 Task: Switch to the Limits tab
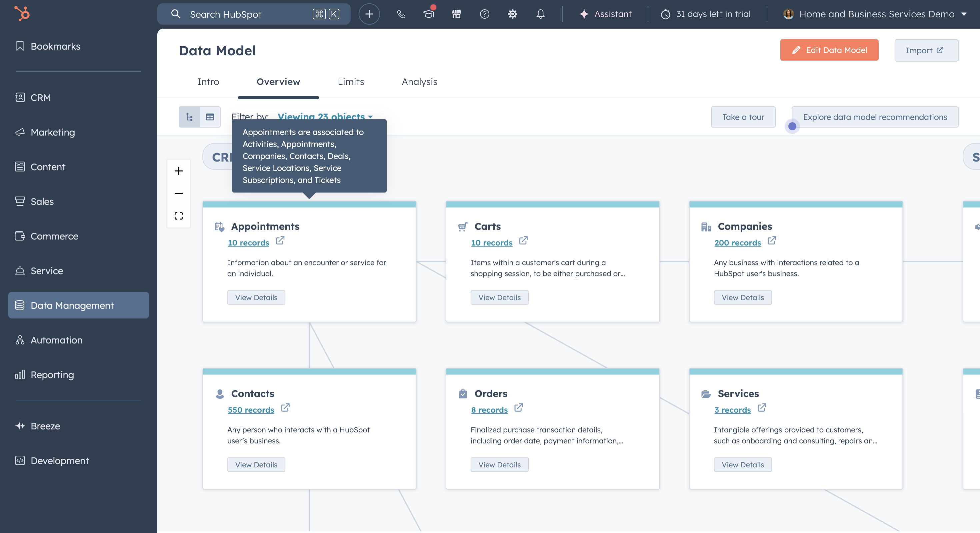click(350, 82)
